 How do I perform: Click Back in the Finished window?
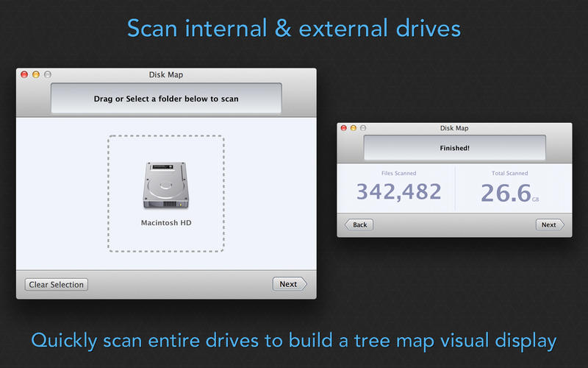pyautogui.click(x=359, y=224)
